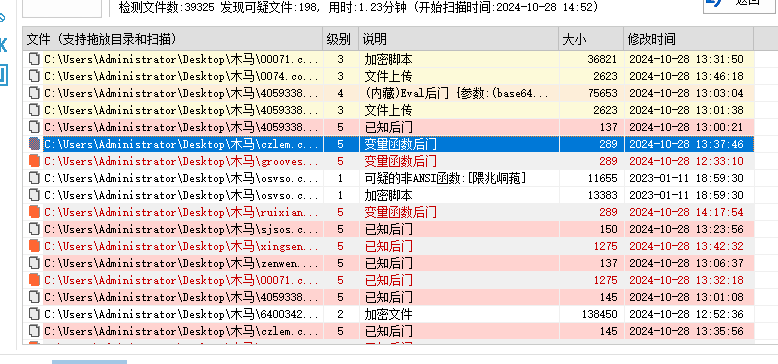Click file icon of row sized 11655
778x364 pixels.
34,178
